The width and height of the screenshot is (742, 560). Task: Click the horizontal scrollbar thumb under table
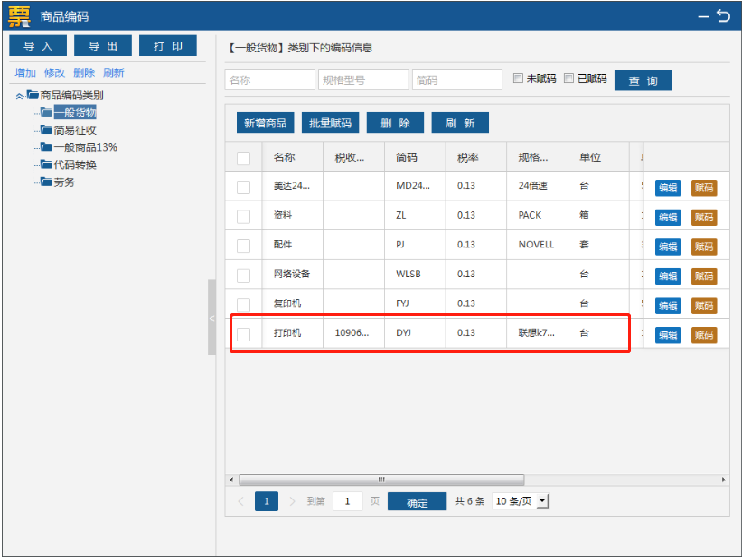pos(381,480)
